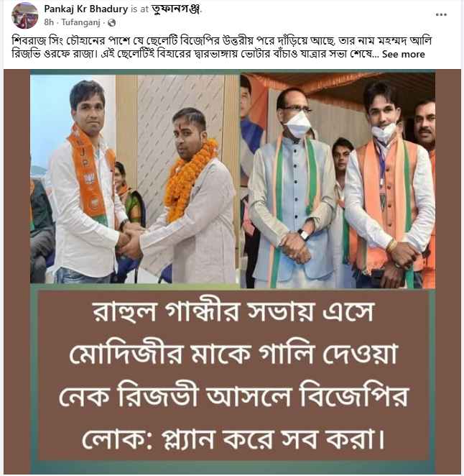Click final caption line লোক: প্ল্যান করে সব করা
This screenshot has height=476, width=464.
click(233, 439)
